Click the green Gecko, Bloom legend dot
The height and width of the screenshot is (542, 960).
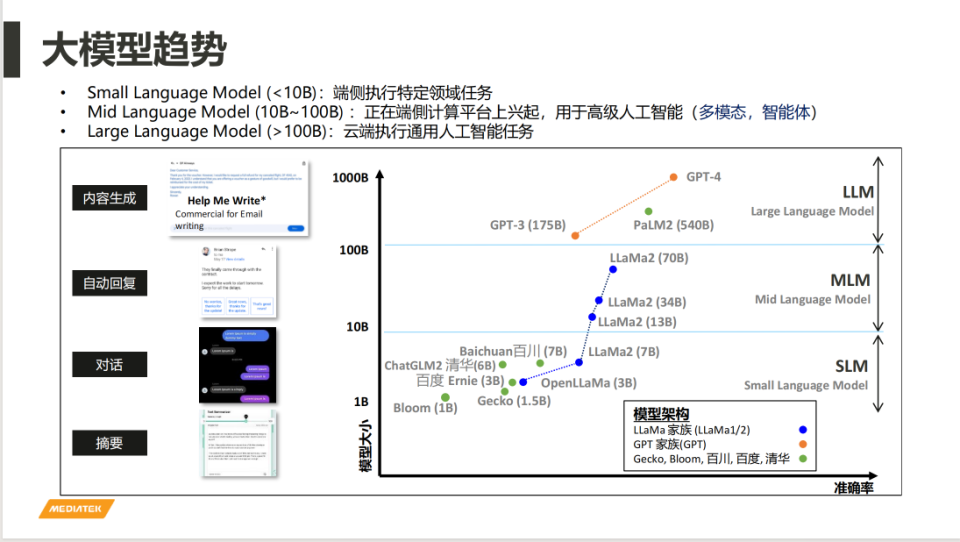[803, 458]
